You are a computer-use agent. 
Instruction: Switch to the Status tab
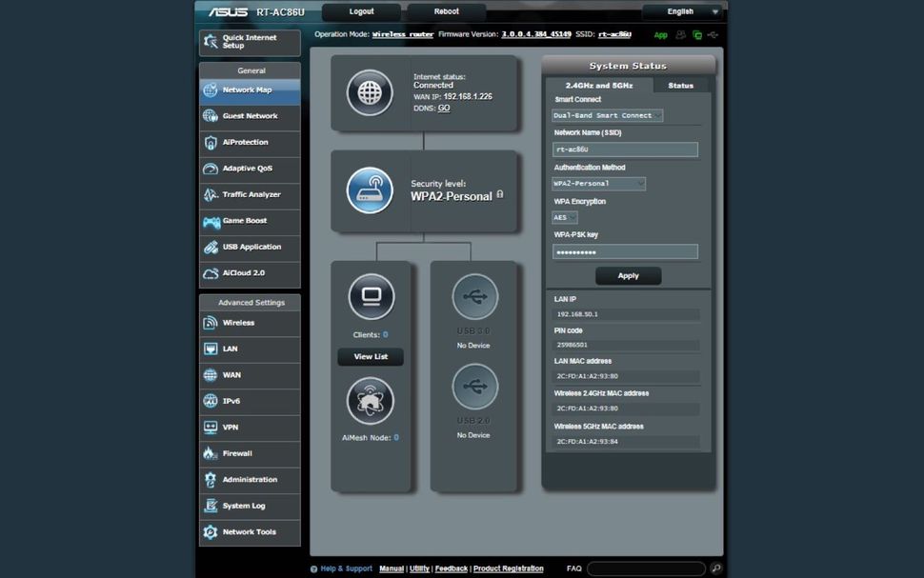(x=681, y=86)
